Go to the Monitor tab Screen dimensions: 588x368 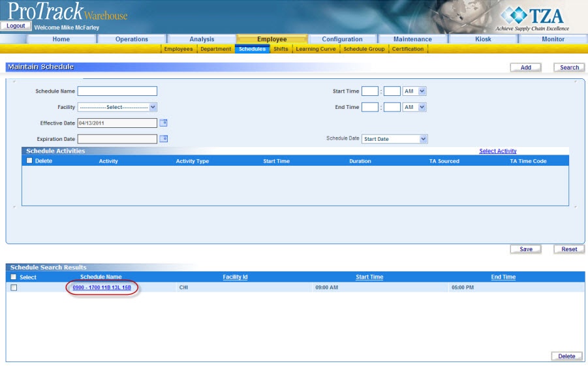(x=553, y=39)
